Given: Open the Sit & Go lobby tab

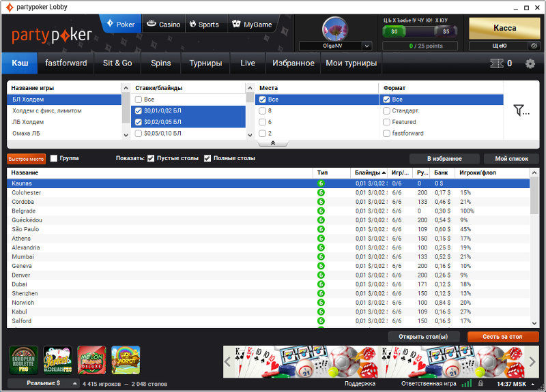Looking at the screenshot, I should click(117, 63).
